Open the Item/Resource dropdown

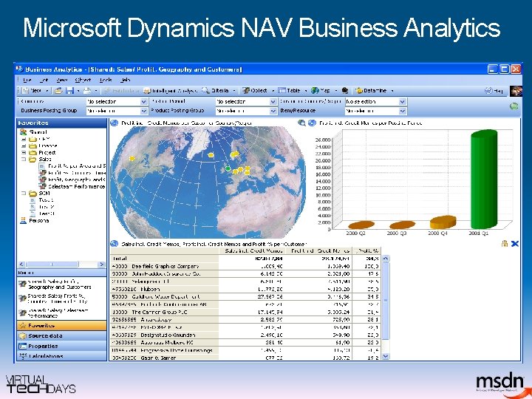403,111
